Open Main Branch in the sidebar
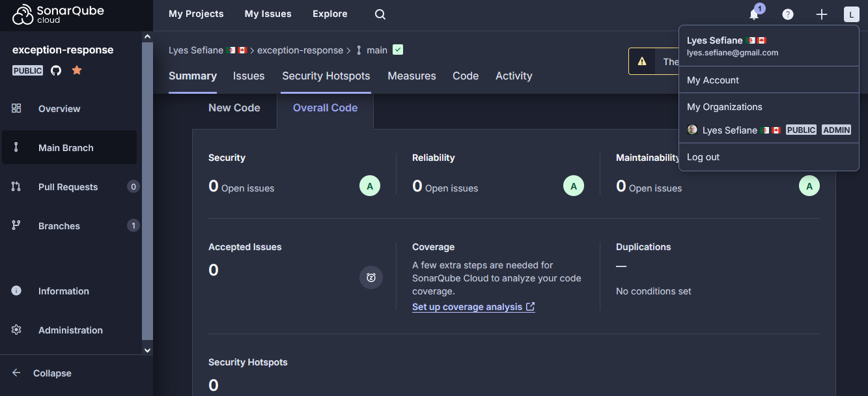Viewport: 868px width, 396px height. click(69, 147)
